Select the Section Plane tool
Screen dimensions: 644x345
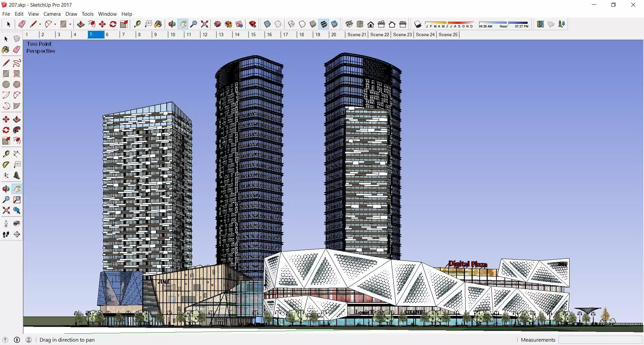pos(17,234)
